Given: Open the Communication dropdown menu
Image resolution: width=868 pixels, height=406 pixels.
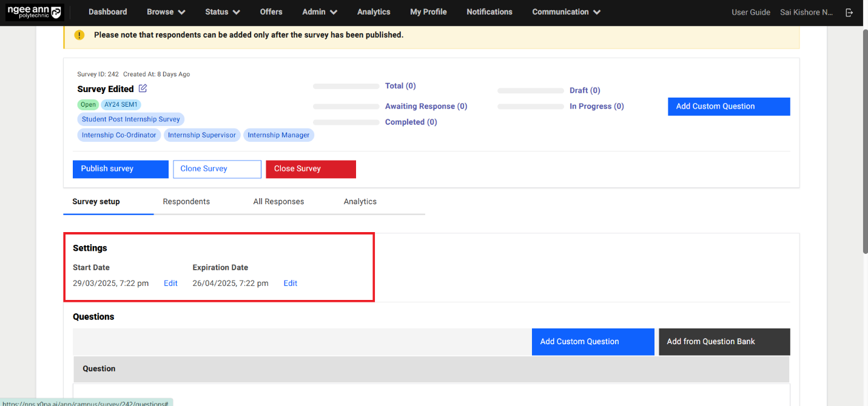Looking at the screenshot, I should point(566,12).
